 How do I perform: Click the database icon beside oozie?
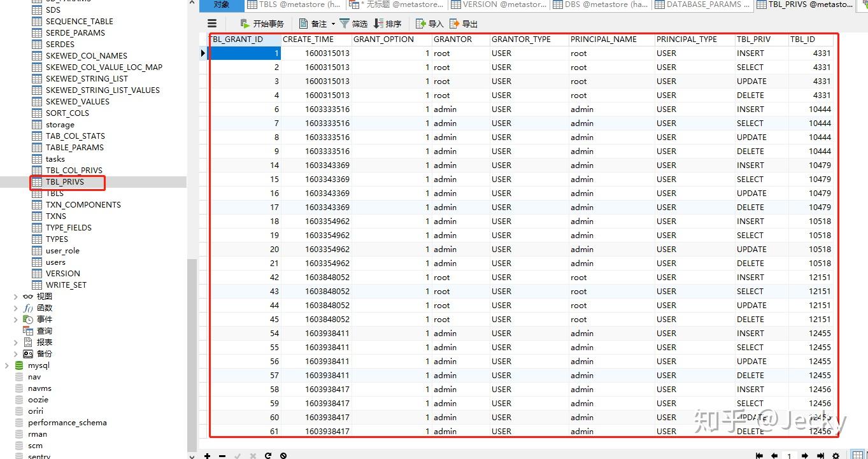[20, 400]
